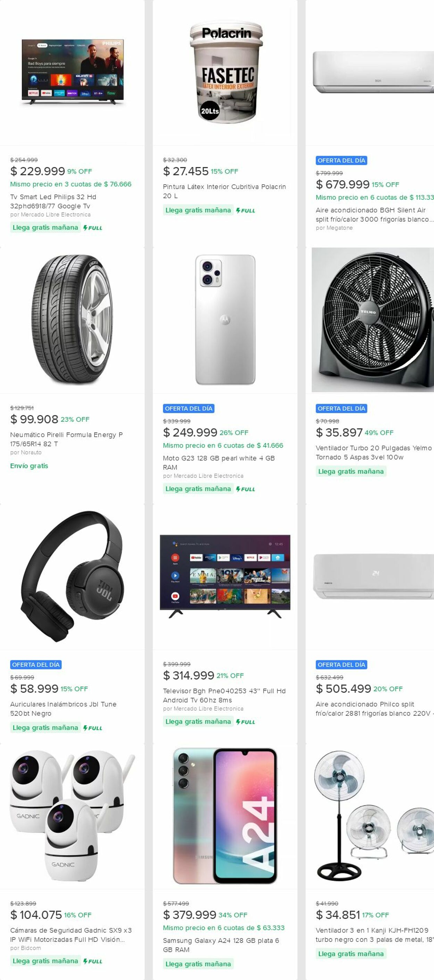Click Samsung A24 installment offer text
The image size is (434, 980).
click(x=224, y=928)
